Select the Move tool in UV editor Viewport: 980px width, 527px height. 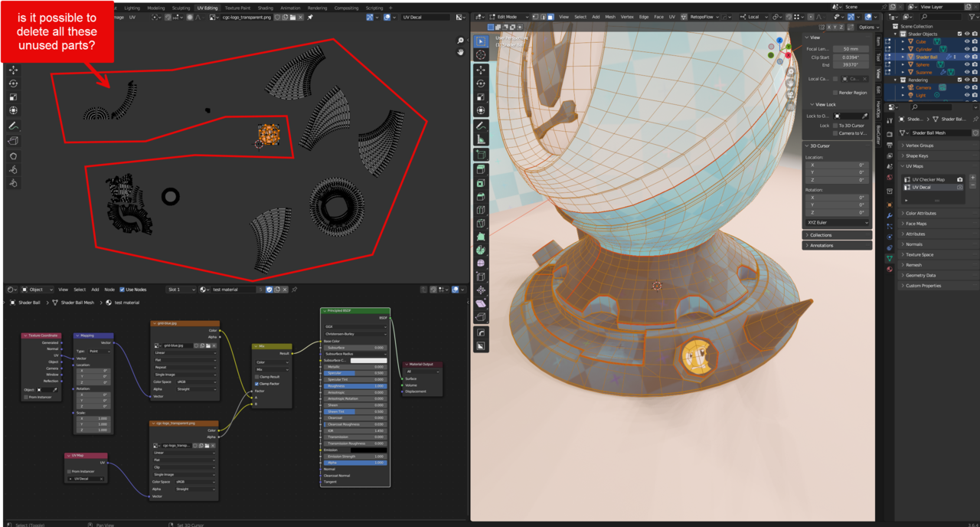click(x=13, y=70)
